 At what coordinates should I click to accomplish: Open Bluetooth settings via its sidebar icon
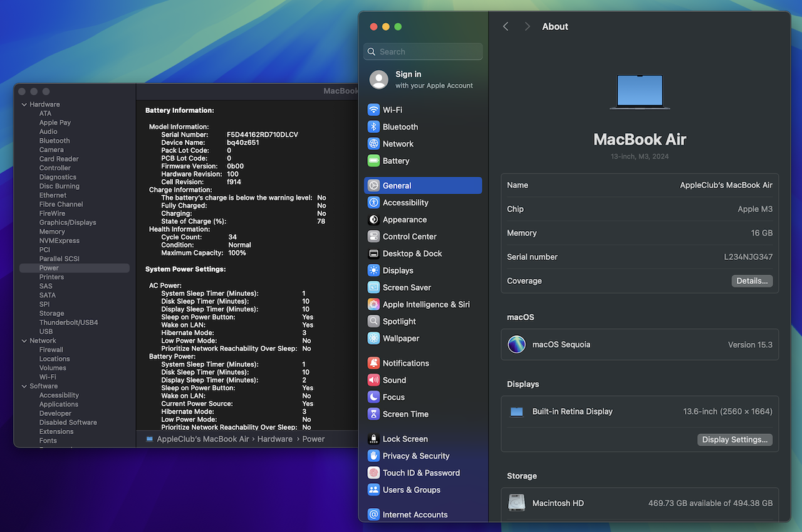373,127
